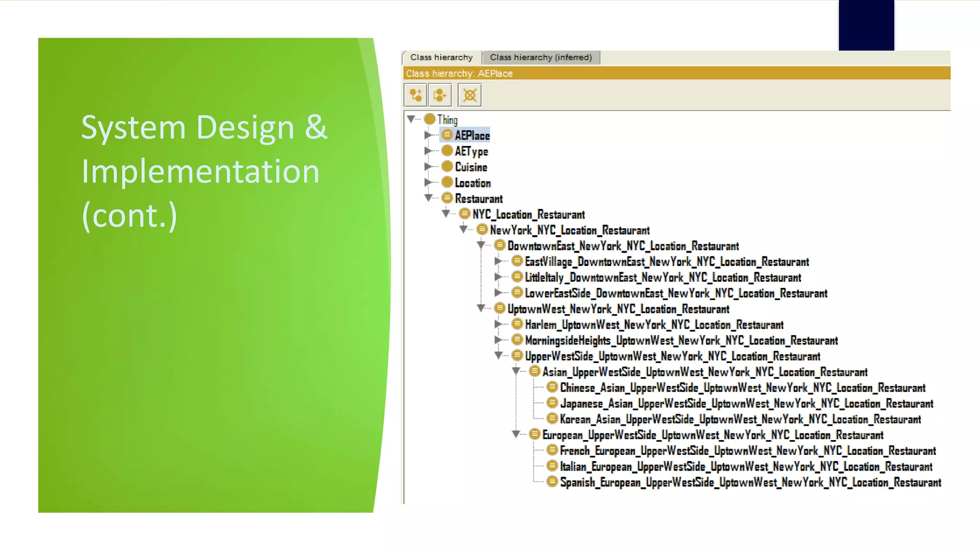
Task: Collapse the UpperWestSide_UptownWest node arrow
Action: [x=499, y=355]
